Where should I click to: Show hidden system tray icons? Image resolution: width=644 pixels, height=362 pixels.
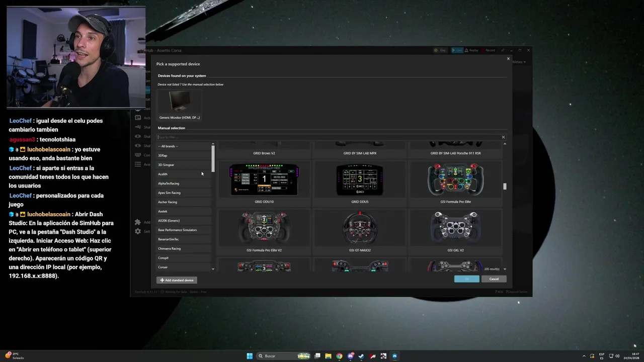pos(584,356)
